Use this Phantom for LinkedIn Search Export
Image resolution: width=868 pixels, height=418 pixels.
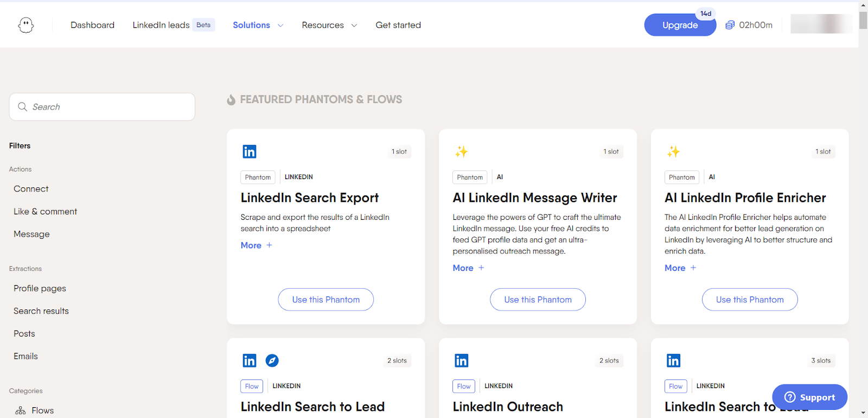click(x=326, y=300)
